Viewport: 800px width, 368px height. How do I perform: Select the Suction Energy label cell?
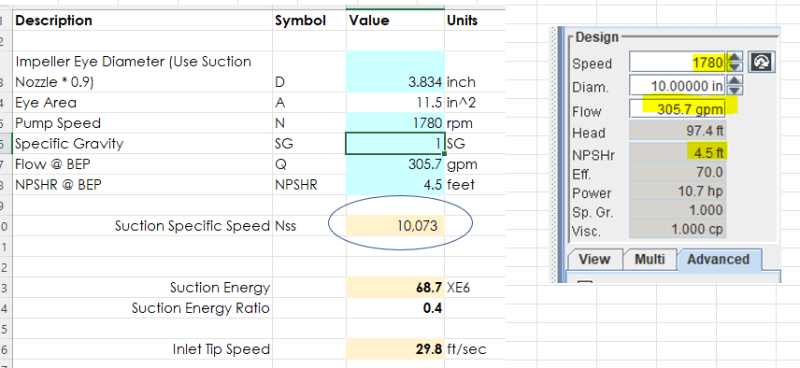pyautogui.click(x=142, y=287)
